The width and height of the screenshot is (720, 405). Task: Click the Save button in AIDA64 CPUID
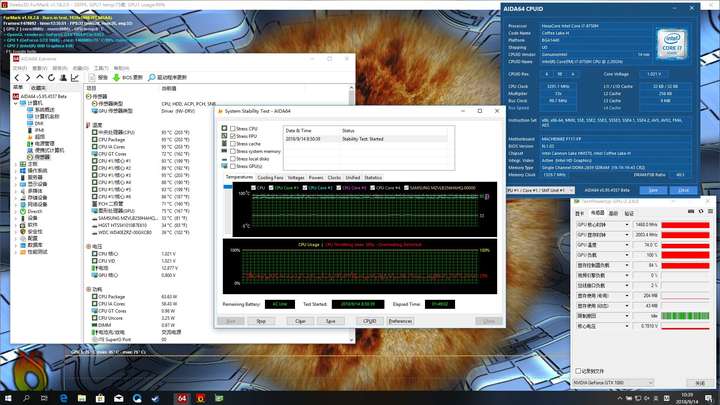[653, 190]
